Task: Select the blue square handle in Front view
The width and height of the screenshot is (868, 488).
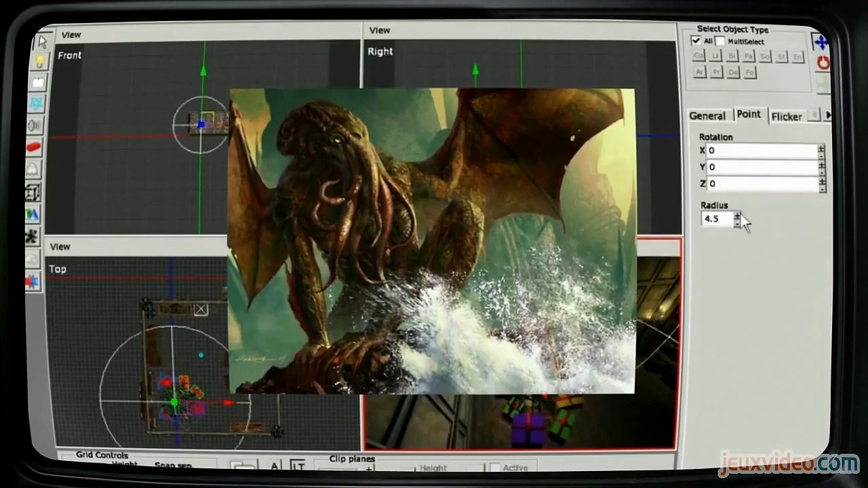Action: click(201, 125)
